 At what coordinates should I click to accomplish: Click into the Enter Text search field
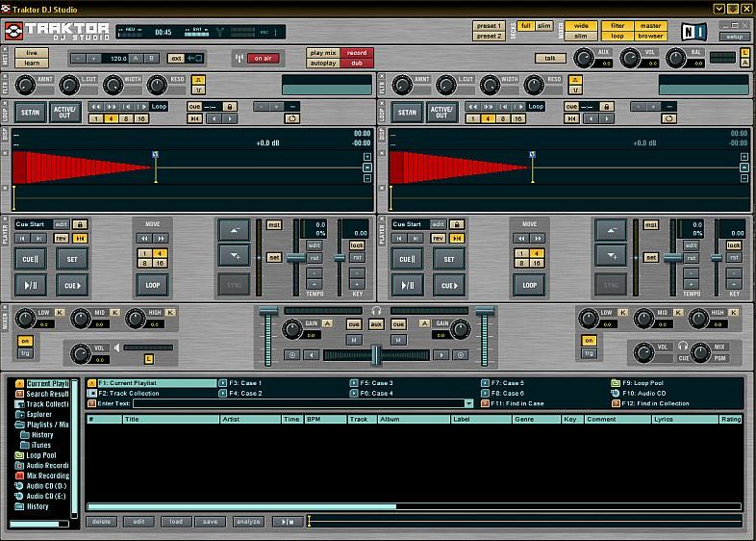click(299, 403)
